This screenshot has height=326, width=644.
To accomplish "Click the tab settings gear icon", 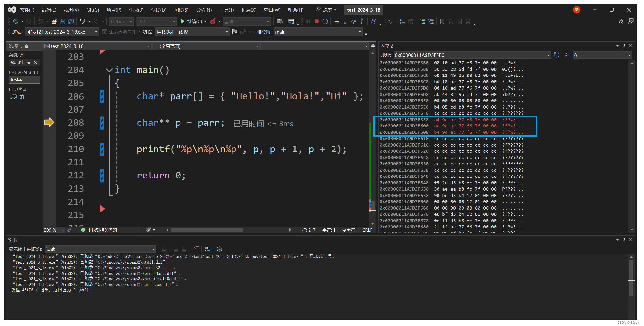I will coord(26,46).
